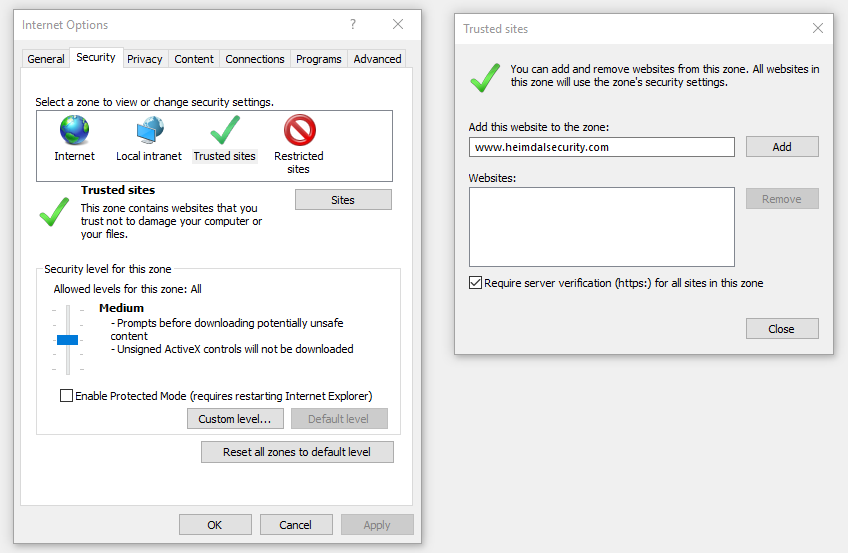848x553 pixels.
Task: Select the Internet zone globe icon
Action: (75, 130)
